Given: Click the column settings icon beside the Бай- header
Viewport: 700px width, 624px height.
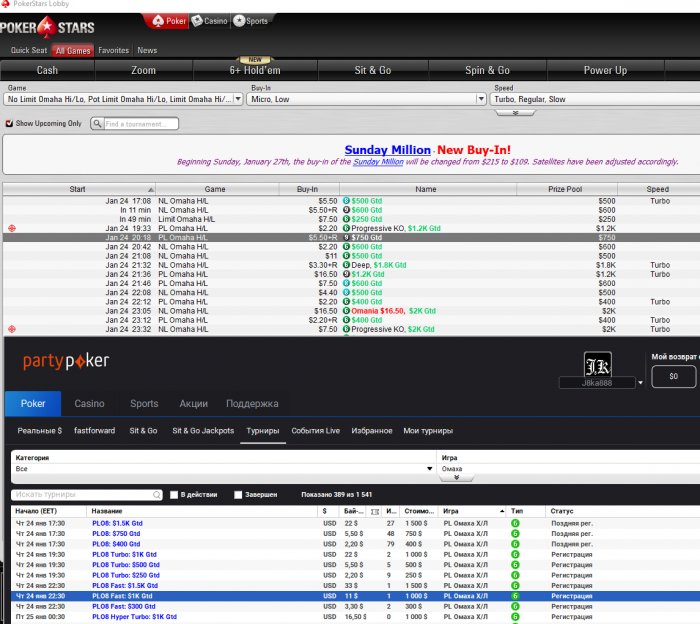Looking at the screenshot, I should click(375, 512).
